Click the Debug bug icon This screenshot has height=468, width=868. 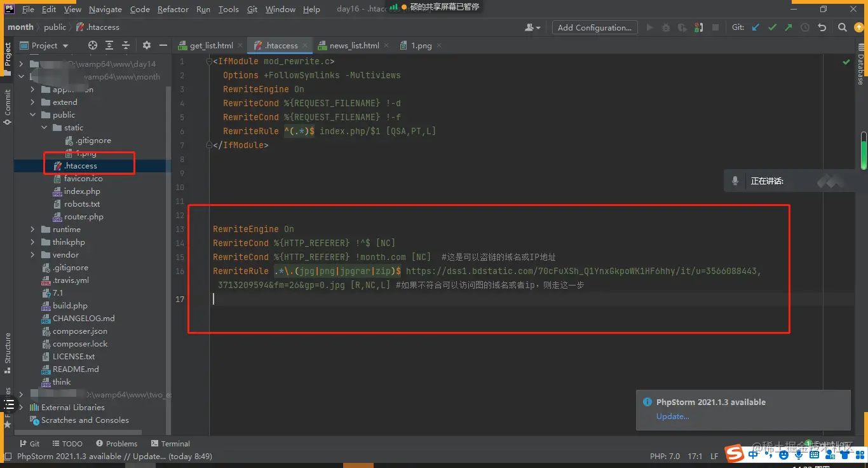click(666, 27)
